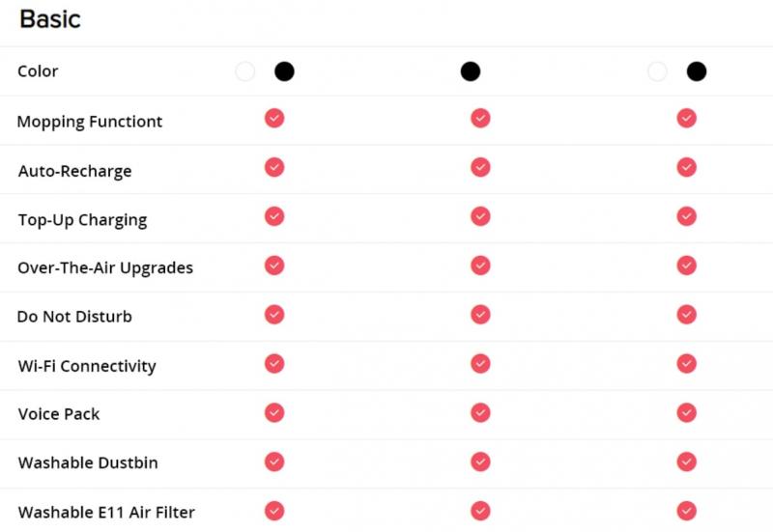Click Over-The-Air Upgrades checkmark in first column
The image size is (773, 532).
click(274, 266)
